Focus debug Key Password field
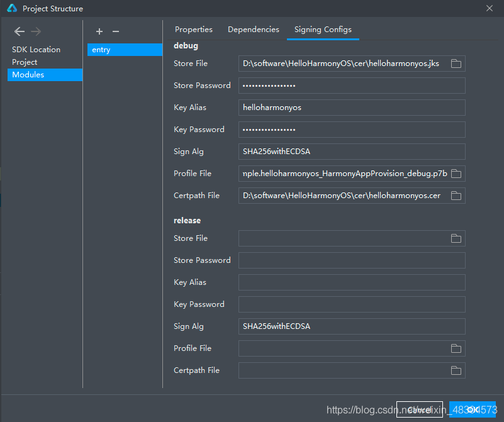The height and width of the screenshot is (422, 504). click(352, 130)
